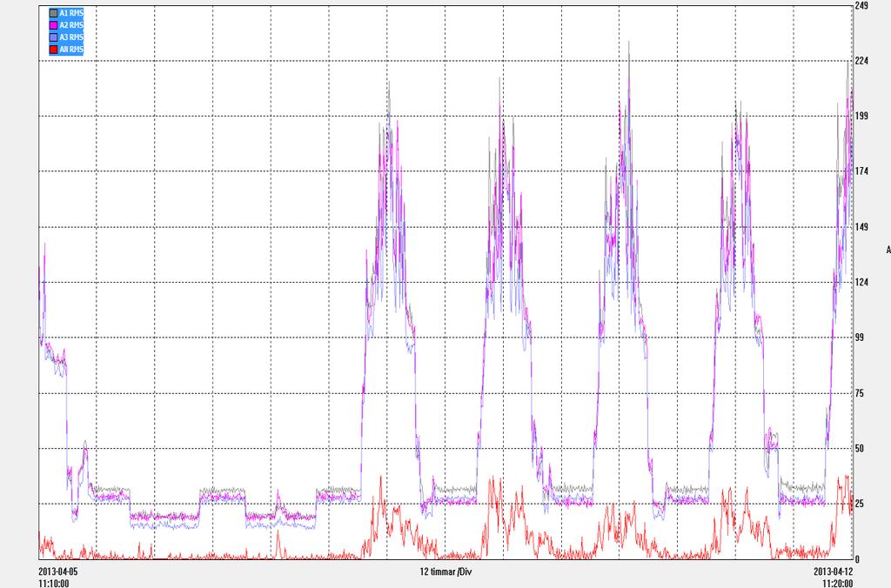Select the 'A1 RMS' legend label

click(x=71, y=12)
